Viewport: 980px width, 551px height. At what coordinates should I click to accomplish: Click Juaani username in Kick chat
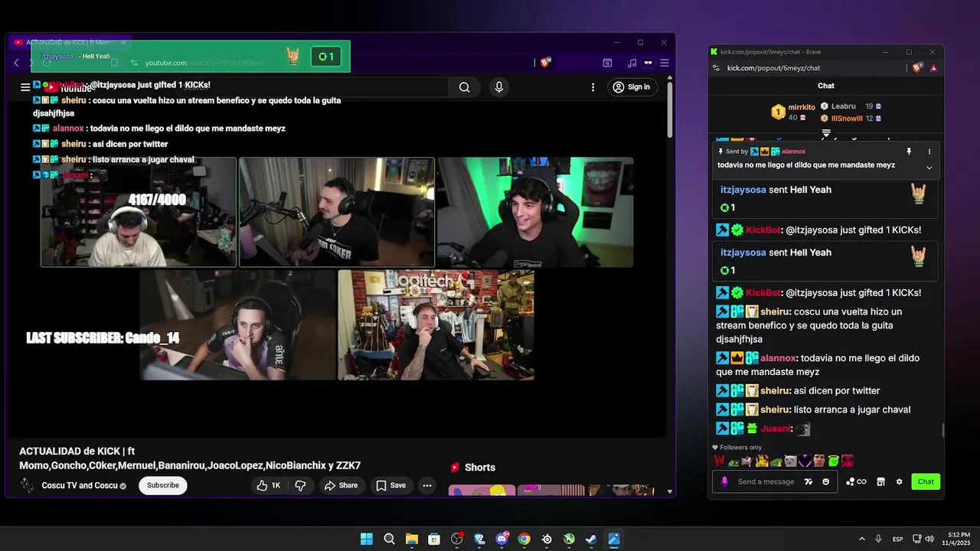[776, 429]
